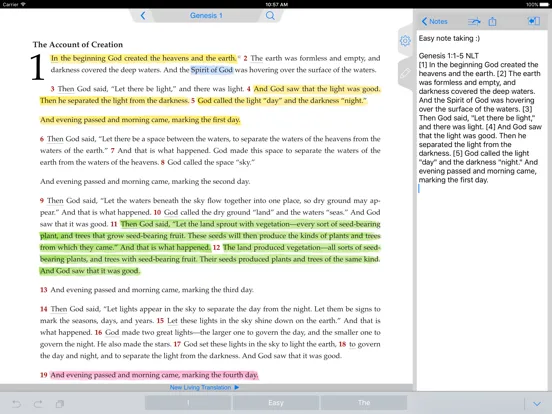
Task: Tap the selected phrase "Spirit of God"
Action: pos(212,70)
